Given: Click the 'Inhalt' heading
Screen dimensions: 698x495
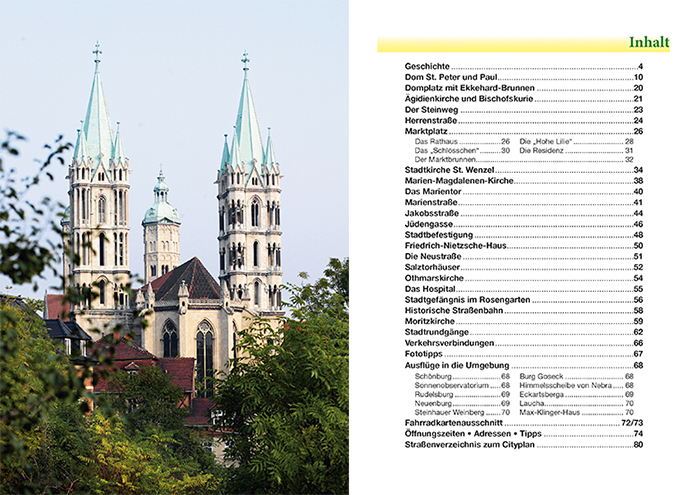Looking at the screenshot, I should (x=649, y=42).
